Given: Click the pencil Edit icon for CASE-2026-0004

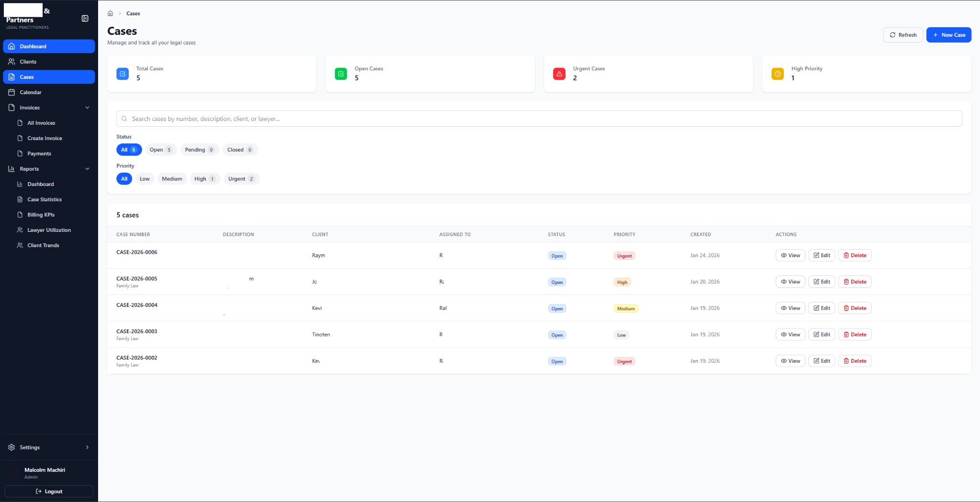Looking at the screenshot, I should coord(816,308).
